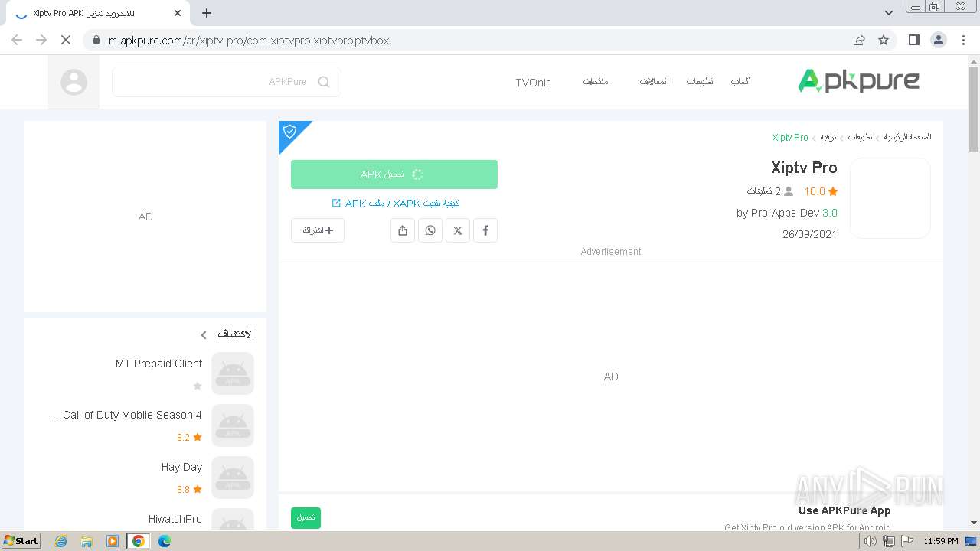Share the app via WhatsApp
Screen dimensions: 980x551
430,230
